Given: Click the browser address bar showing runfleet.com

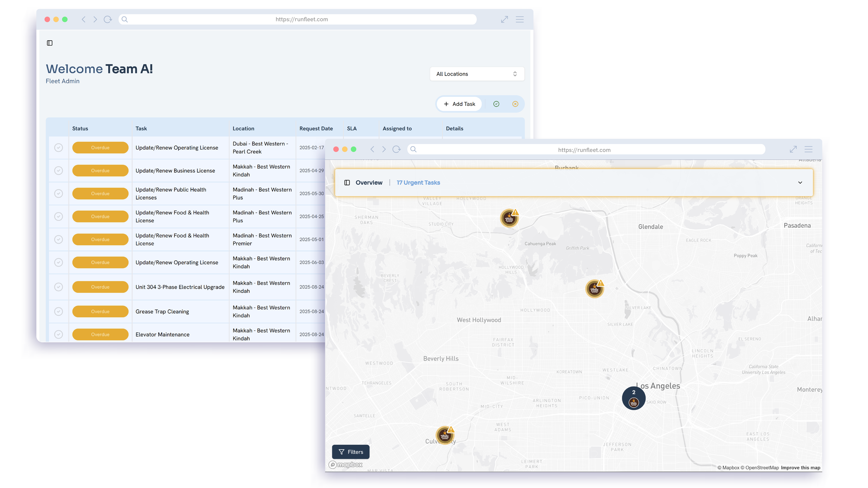Looking at the screenshot, I should click(587, 150).
